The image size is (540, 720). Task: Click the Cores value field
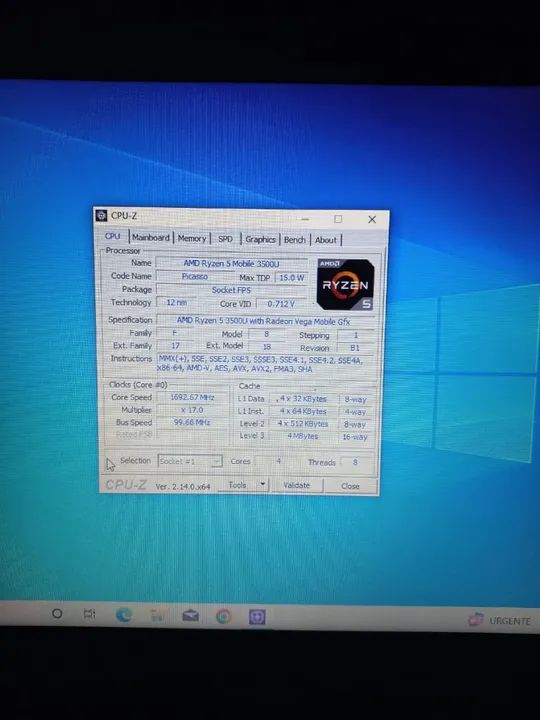(278, 461)
